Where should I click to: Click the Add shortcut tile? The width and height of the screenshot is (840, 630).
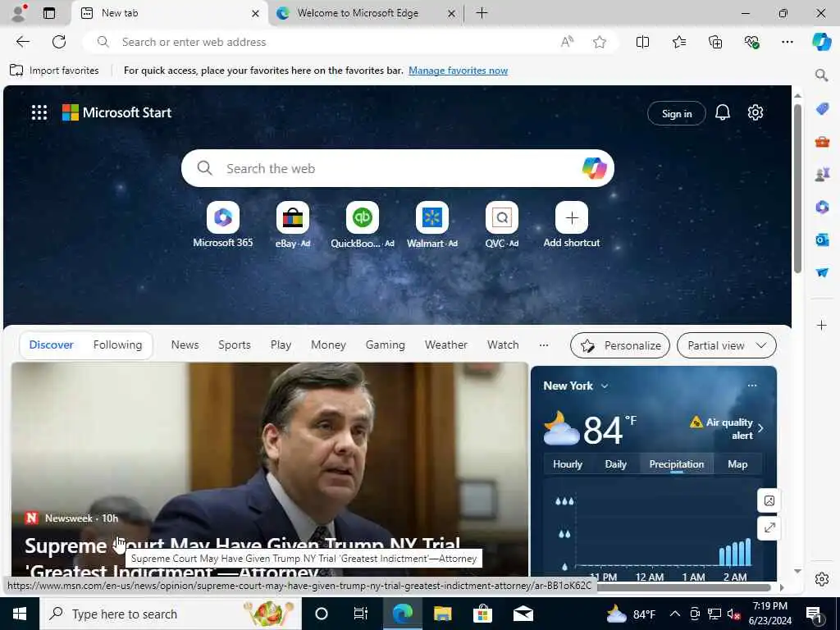click(572, 217)
